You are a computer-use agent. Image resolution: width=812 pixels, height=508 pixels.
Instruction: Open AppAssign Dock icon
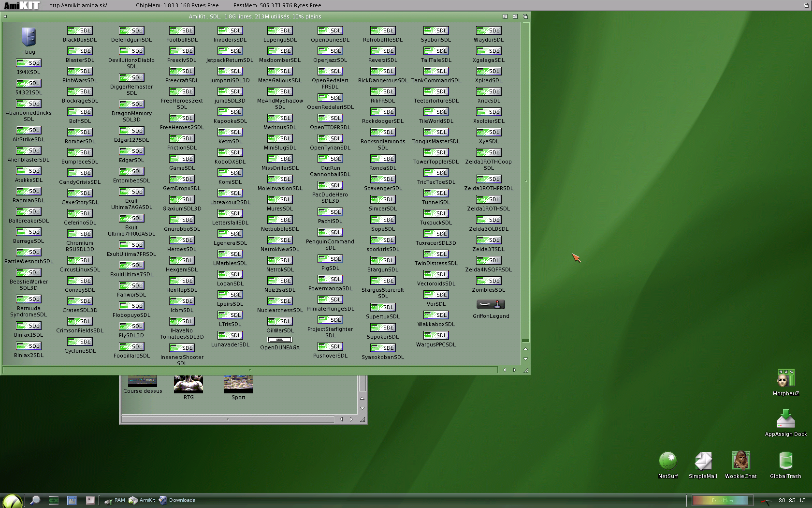tap(786, 419)
